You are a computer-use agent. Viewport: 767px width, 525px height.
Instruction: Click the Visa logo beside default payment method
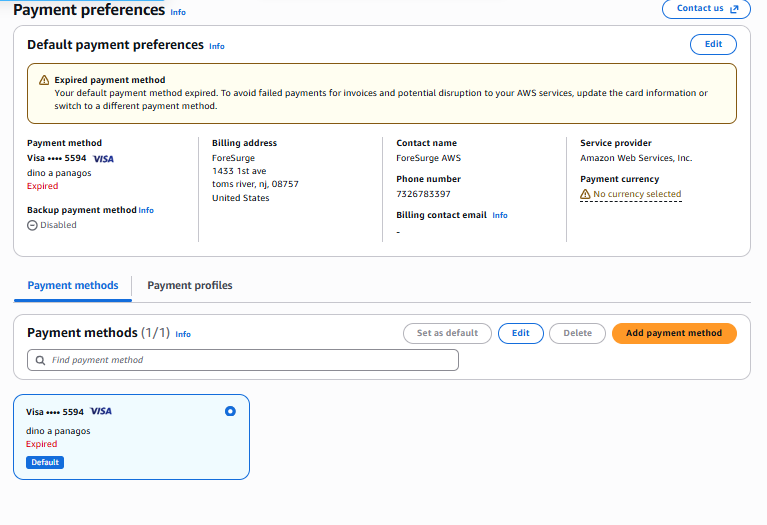click(x=103, y=159)
